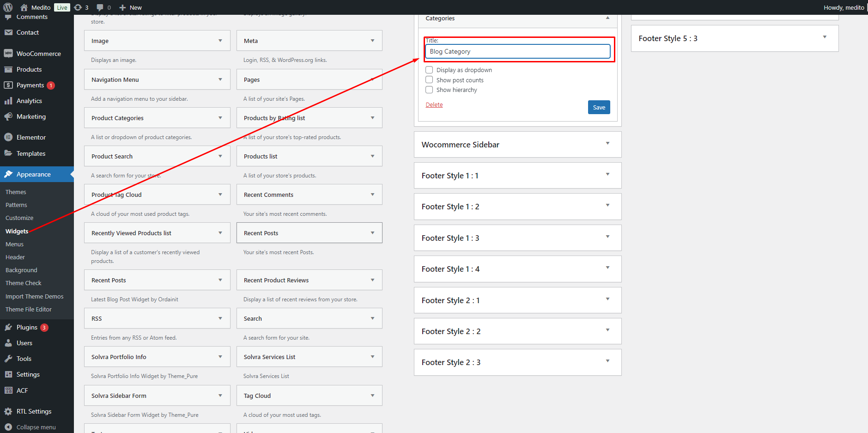Viewport: 868px width, 433px height.
Task: Open the Menus submenu item
Action: click(x=14, y=244)
